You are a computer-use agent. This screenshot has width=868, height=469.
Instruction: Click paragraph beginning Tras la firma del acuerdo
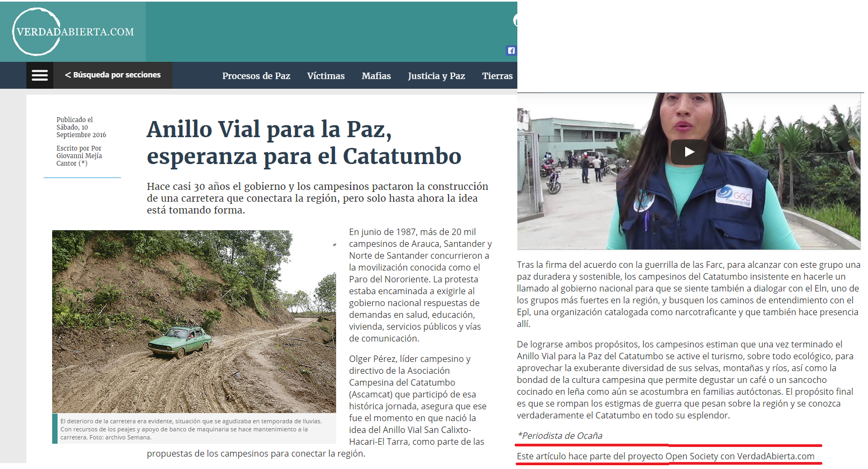click(x=688, y=294)
